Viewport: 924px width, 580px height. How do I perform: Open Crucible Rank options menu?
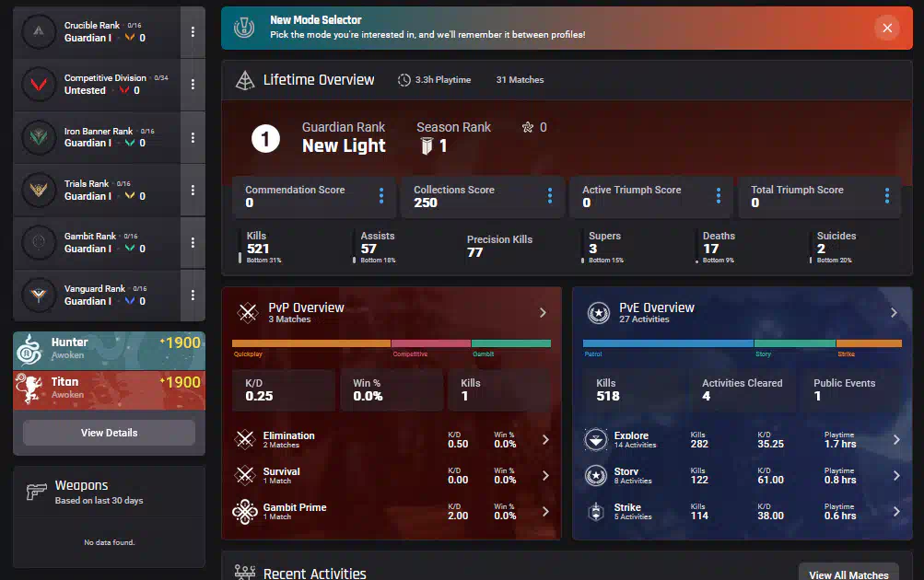pyautogui.click(x=193, y=32)
